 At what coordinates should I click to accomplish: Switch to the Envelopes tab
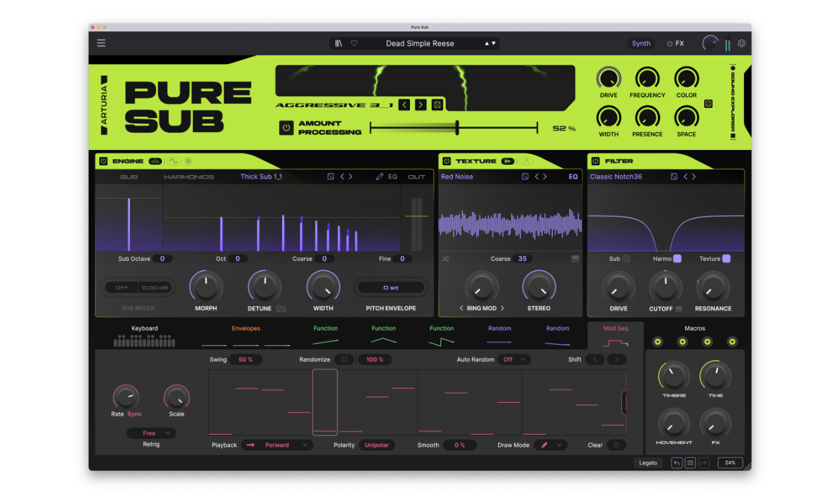point(246,336)
